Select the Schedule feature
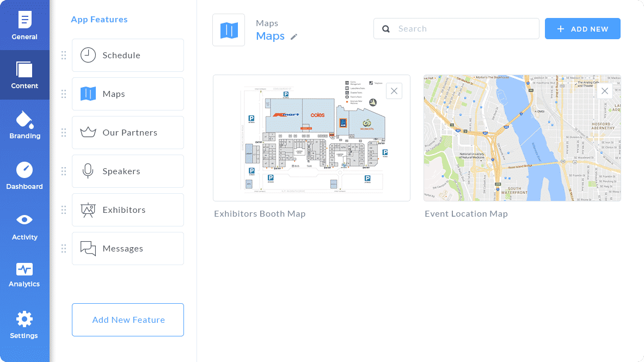The height and width of the screenshot is (362, 644). [x=128, y=56]
